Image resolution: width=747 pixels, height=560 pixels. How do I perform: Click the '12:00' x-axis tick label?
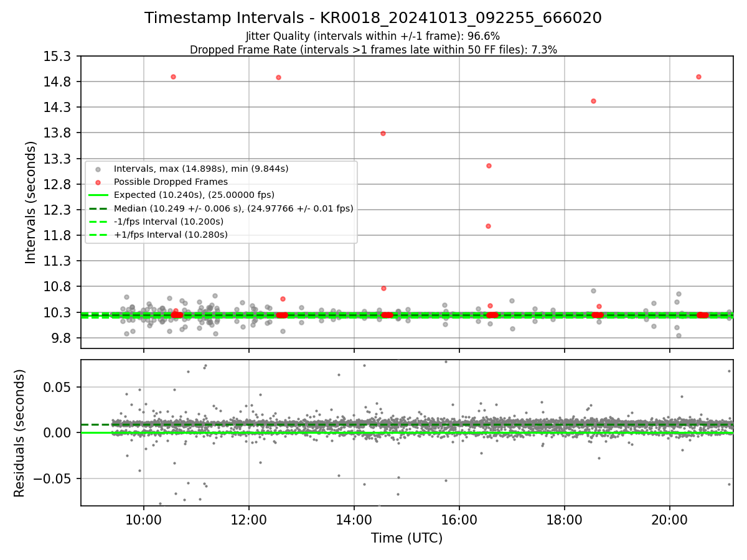click(249, 520)
